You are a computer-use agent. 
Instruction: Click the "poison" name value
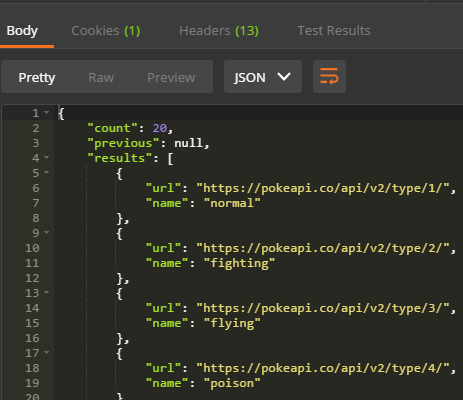point(232,383)
